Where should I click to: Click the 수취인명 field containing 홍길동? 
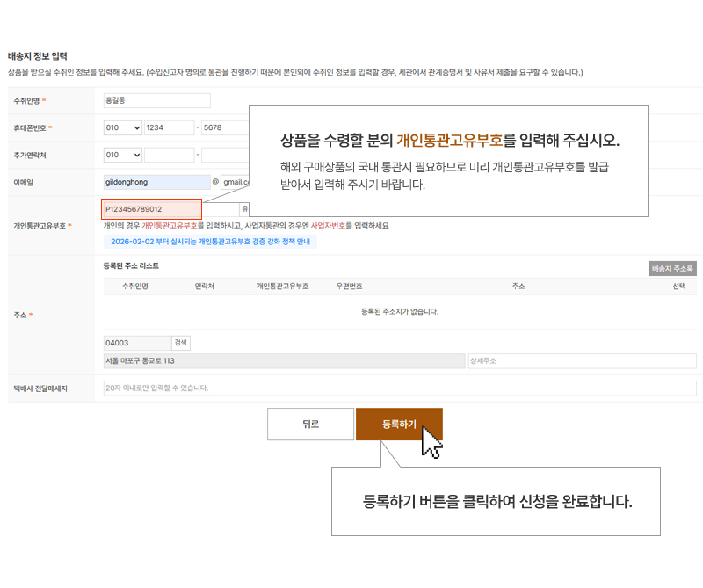156,100
